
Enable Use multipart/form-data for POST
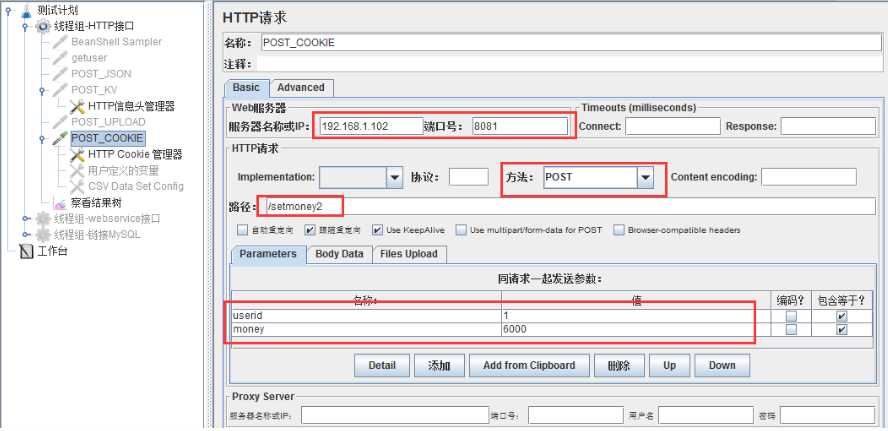[462, 230]
